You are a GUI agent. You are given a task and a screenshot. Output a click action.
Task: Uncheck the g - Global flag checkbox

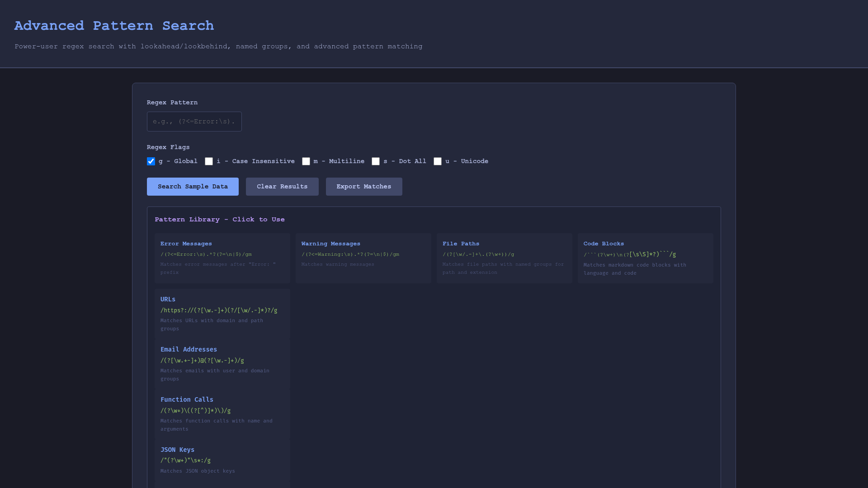pyautogui.click(x=151, y=161)
